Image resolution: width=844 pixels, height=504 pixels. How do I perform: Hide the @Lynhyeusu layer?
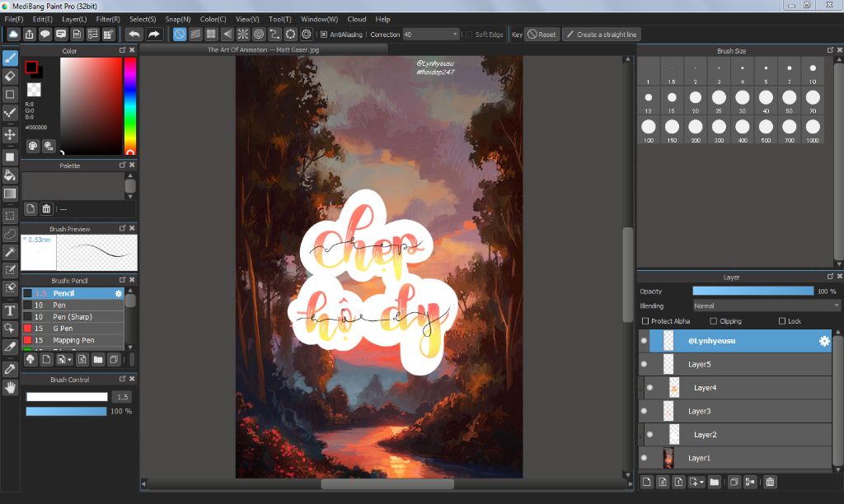pyautogui.click(x=644, y=341)
